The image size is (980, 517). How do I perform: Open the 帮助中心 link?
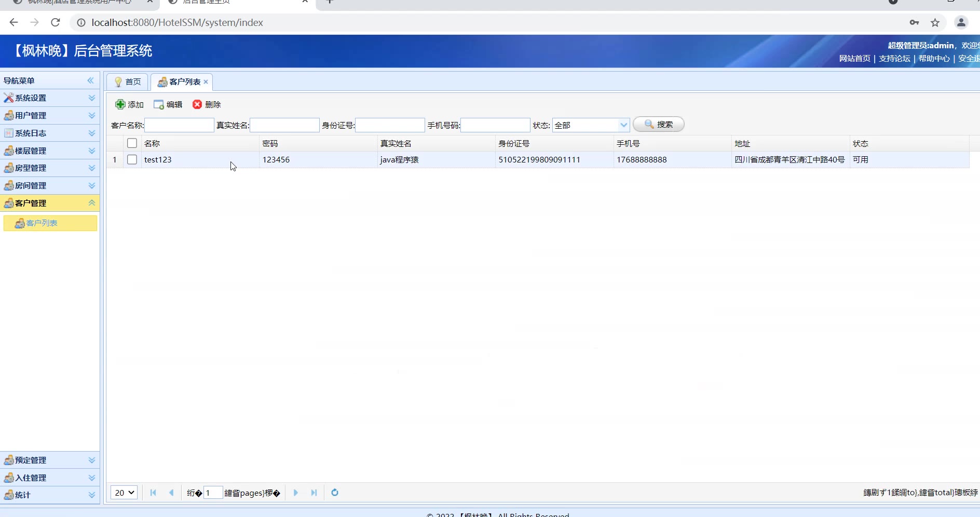tap(934, 58)
